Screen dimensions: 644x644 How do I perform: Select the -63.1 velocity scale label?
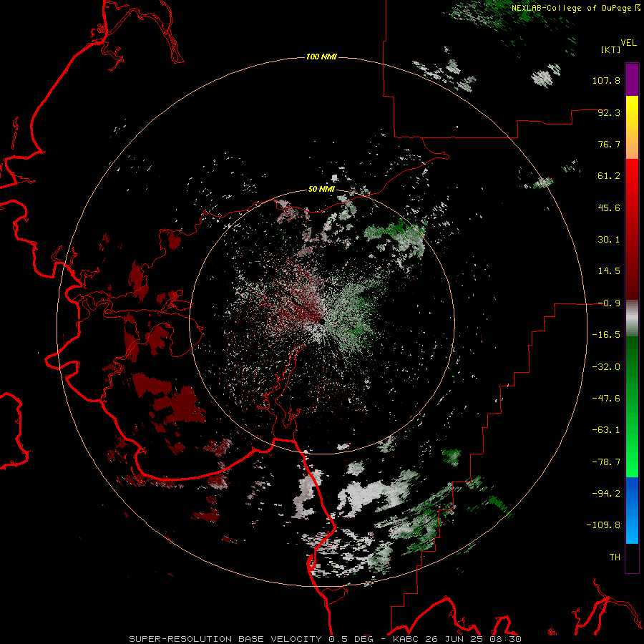tap(606, 430)
